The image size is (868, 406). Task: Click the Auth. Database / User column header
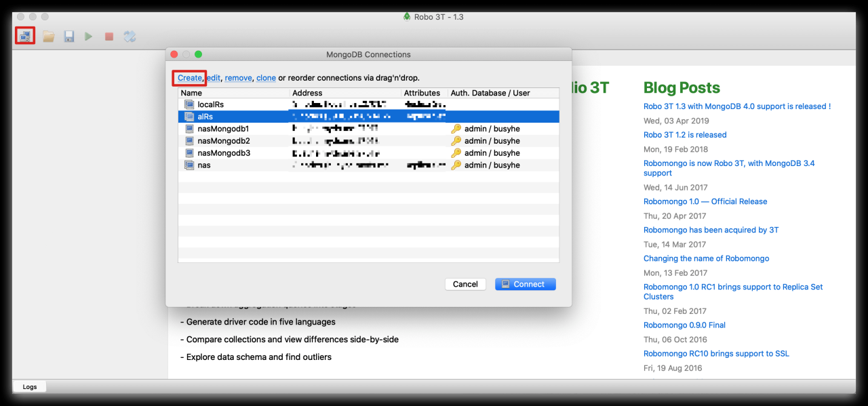tap(503, 93)
